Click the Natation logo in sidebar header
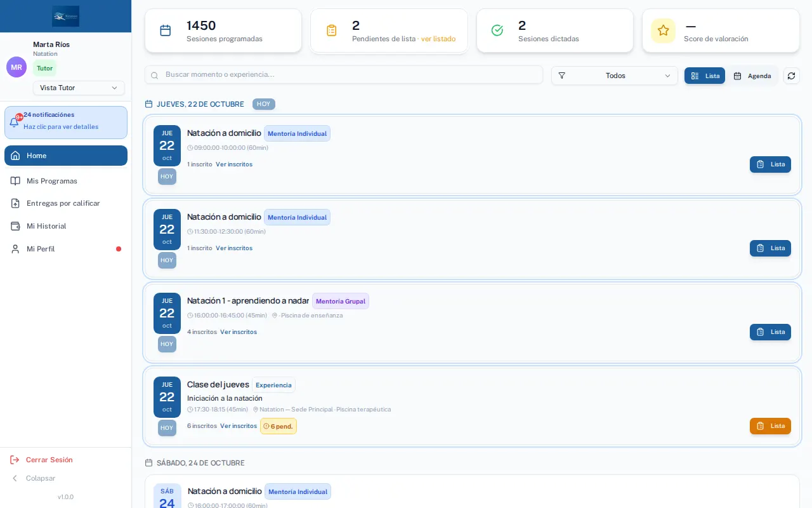The width and height of the screenshot is (812, 508). coord(66,16)
